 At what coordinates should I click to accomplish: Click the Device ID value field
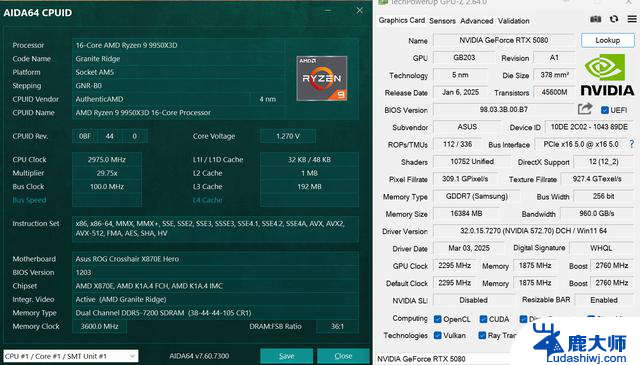pos(589,127)
